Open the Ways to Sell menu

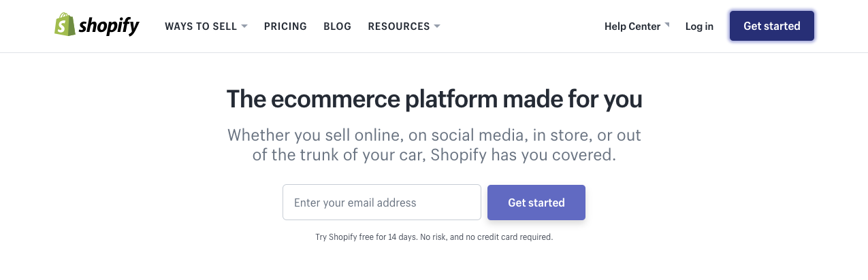pos(201,27)
